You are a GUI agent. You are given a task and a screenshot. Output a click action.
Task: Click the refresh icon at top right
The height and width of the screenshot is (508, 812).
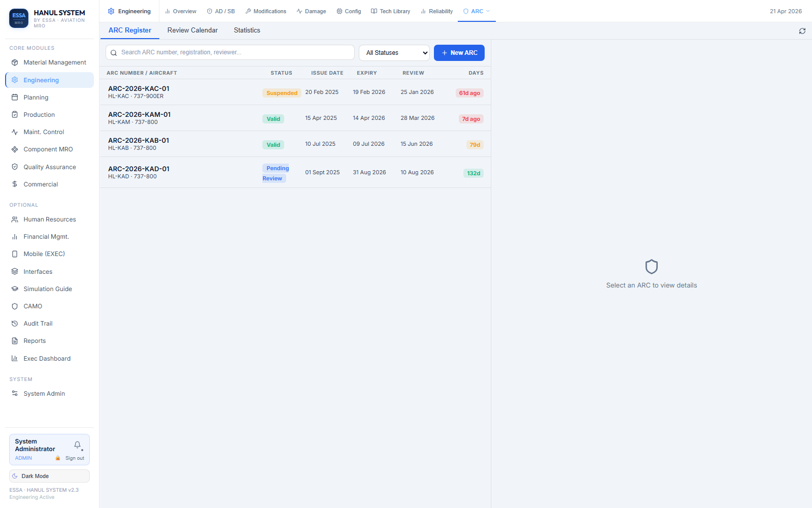(802, 31)
